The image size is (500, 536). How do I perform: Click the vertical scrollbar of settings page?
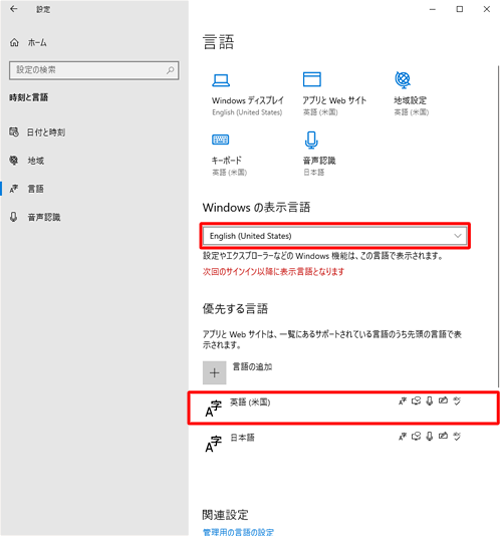498,226
